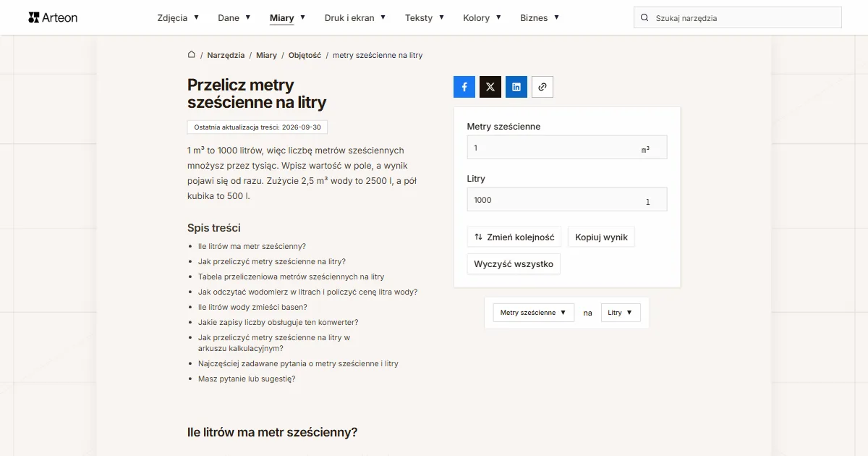Screen dimensions: 868x456
Task: Click the Arteon logo
Action: 53,17
